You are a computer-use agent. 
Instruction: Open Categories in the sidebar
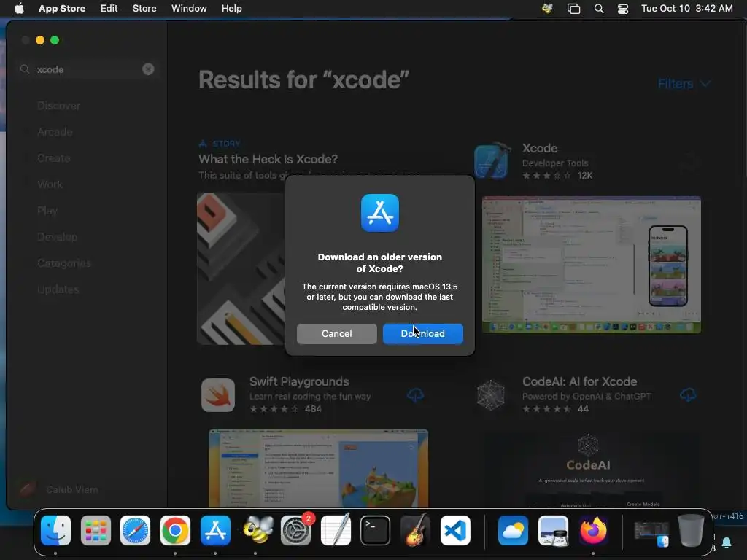64,262
